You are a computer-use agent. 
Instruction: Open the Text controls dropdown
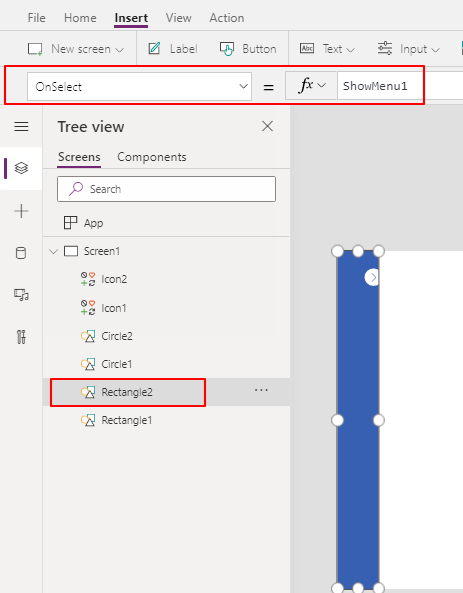click(327, 49)
